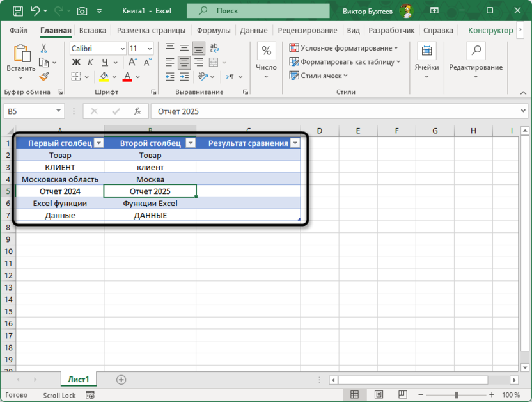Click the Cut scissors icon
The image size is (532, 402).
tap(44, 49)
